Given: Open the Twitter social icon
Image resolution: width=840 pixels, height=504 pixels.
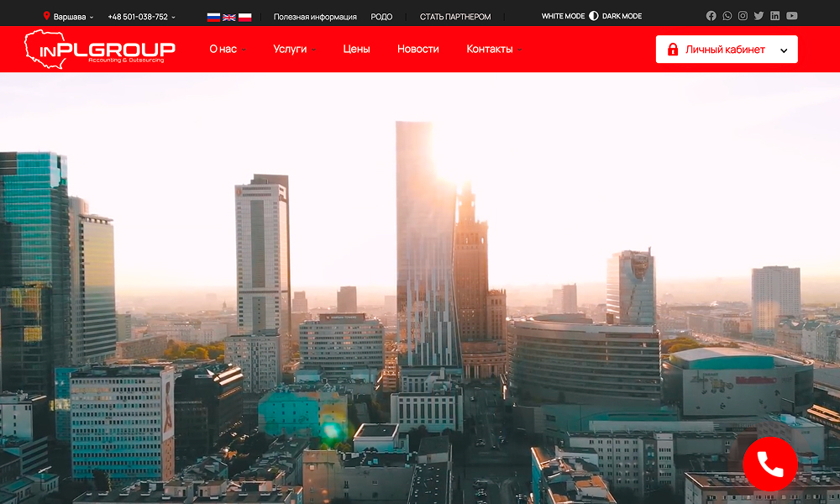Looking at the screenshot, I should point(759,16).
